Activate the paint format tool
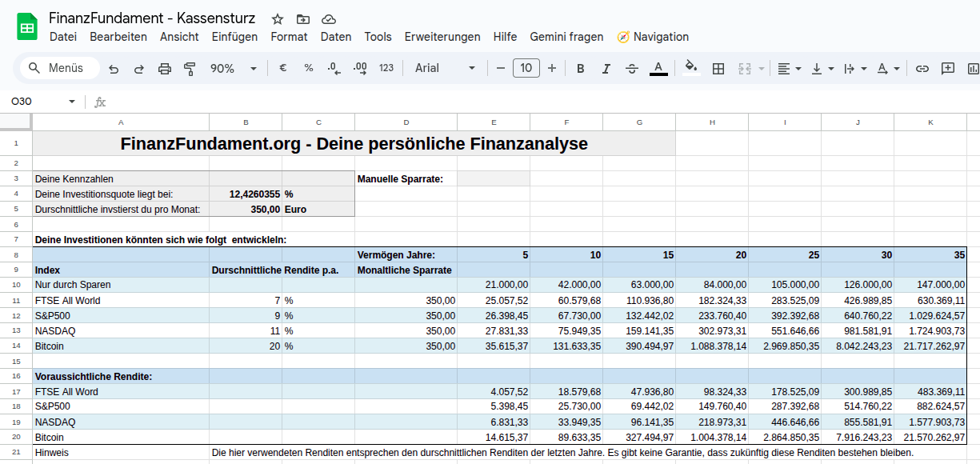The height and width of the screenshot is (464, 980). tap(190, 69)
